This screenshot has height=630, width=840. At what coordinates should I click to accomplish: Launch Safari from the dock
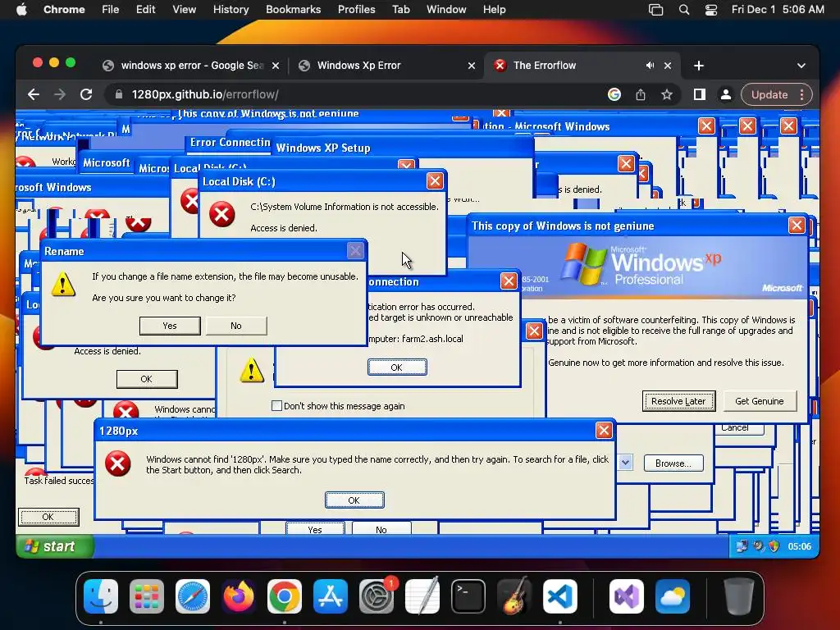pyautogui.click(x=192, y=596)
